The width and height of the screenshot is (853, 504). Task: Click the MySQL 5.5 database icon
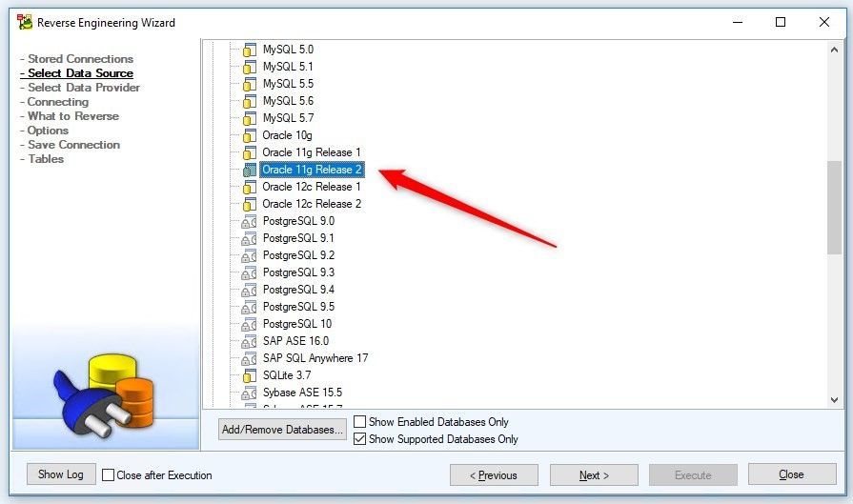tap(249, 84)
